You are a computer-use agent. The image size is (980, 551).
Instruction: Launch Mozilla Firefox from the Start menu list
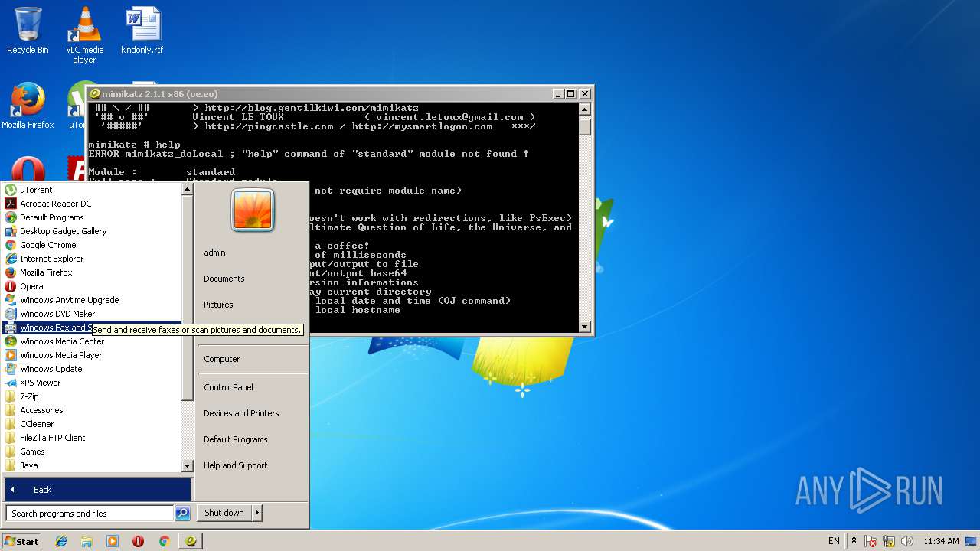coord(92,272)
